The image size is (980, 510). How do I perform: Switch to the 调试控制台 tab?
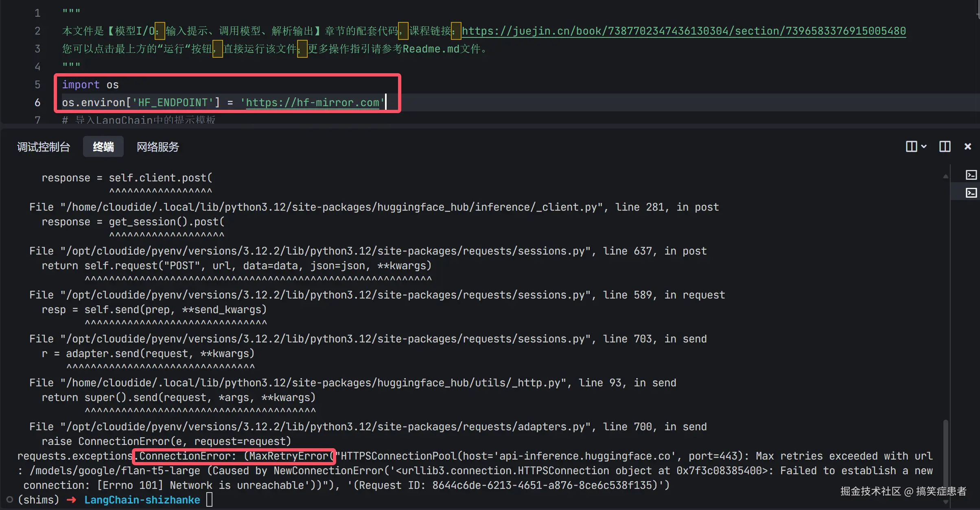pos(44,147)
